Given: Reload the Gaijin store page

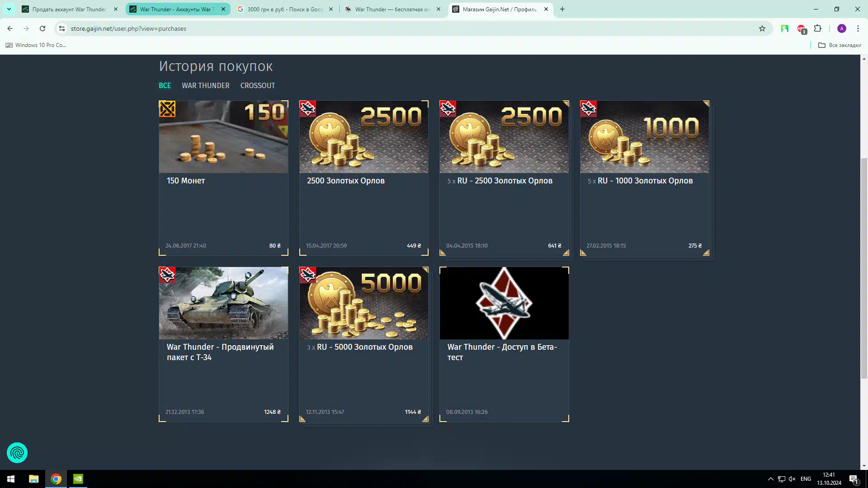Looking at the screenshot, I should 42,28.
